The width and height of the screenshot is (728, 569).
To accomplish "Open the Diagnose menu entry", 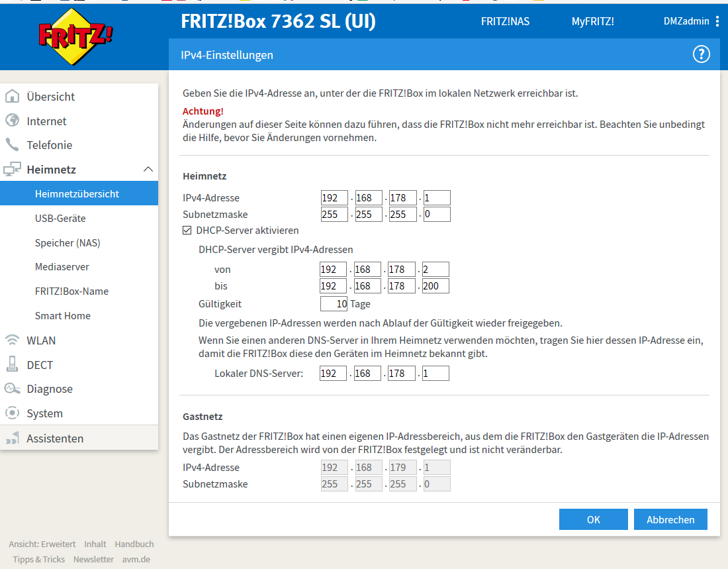I will click(x=50, y=389).
